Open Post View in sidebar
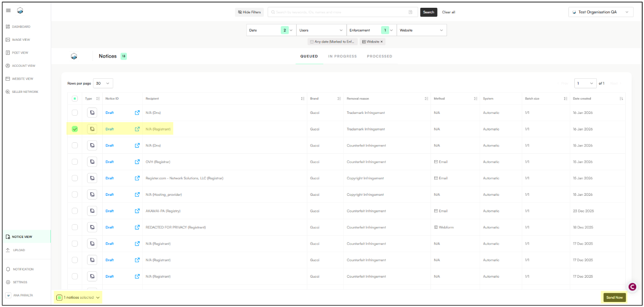This screenshot has height=307, width=644. 17,53
